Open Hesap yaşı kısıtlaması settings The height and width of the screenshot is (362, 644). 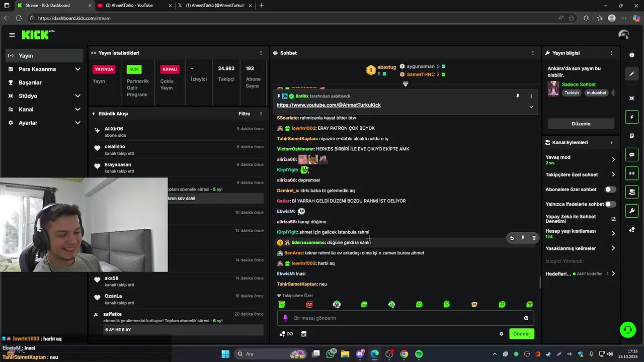coord(581,233)
